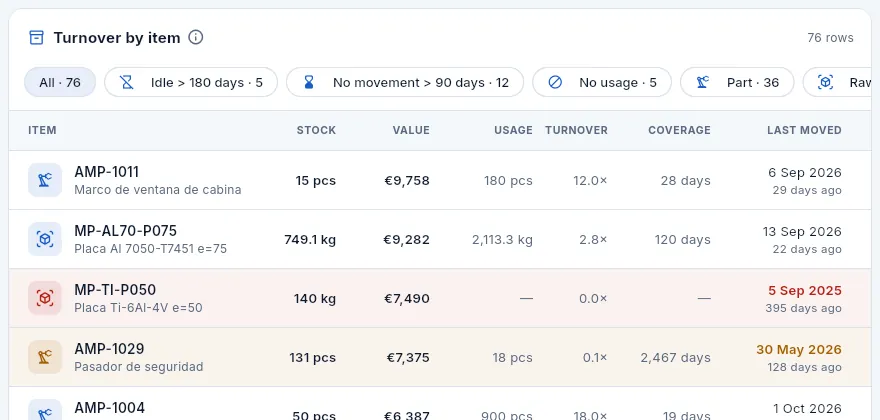Viewport: 880px width, 420px height.
Task: Click the robot-arm part icon for AMP-1011
Action: pyautogui.click(x=45, y=180)
